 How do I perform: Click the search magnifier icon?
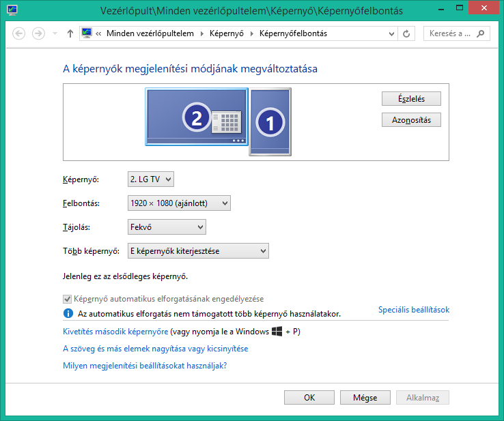click(x=481, y=33)
